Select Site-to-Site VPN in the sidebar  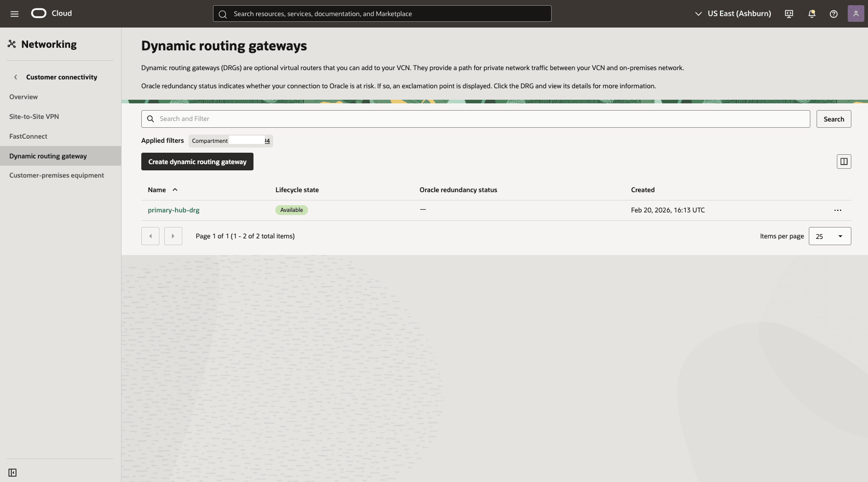click(x=34, y=116)
